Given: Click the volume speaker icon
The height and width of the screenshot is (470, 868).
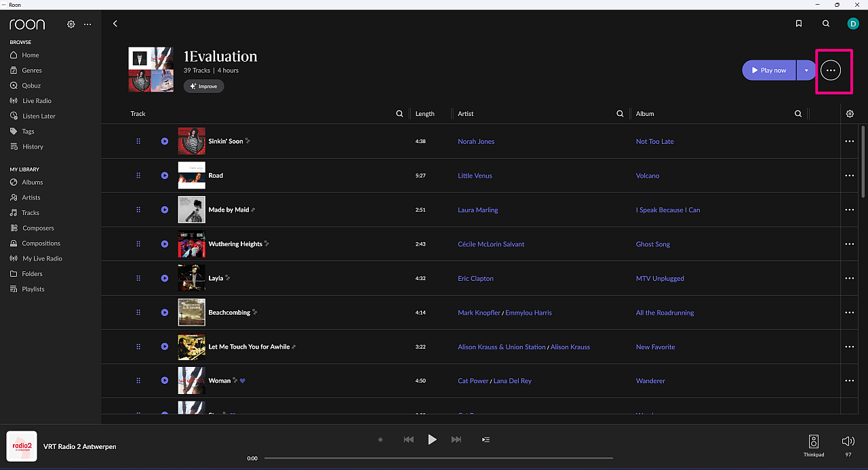Looking at the screenshot, I should (848, 441).
